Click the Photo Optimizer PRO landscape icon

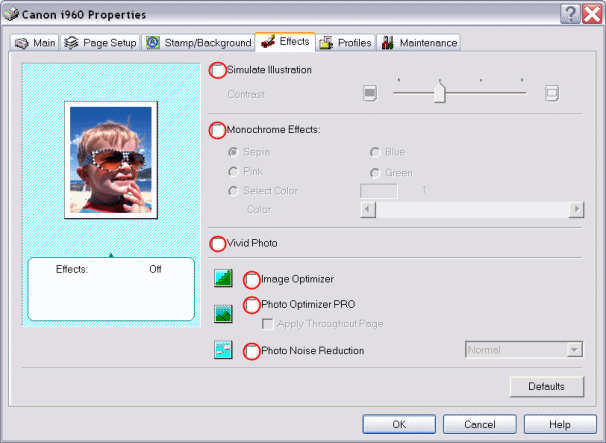pos(223,314)
